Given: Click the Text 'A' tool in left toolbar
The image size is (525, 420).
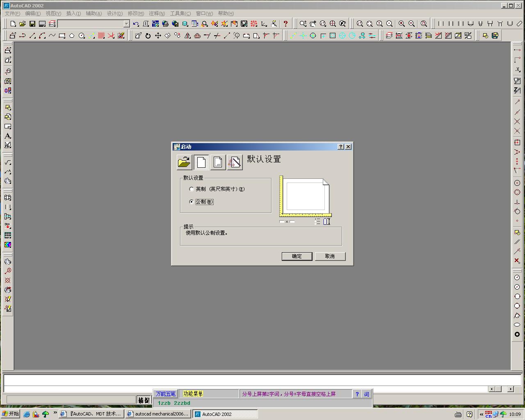Looking at the screenshot, I should (x=8, y=136).
